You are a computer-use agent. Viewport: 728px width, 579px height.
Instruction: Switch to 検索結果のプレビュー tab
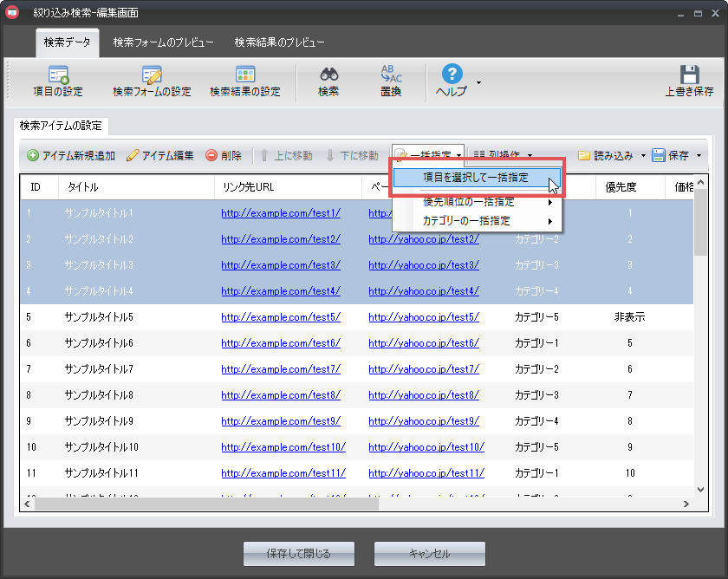(279, 42)
